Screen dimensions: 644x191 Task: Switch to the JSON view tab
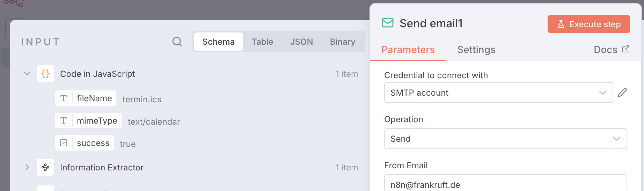[x=301, y=42]
